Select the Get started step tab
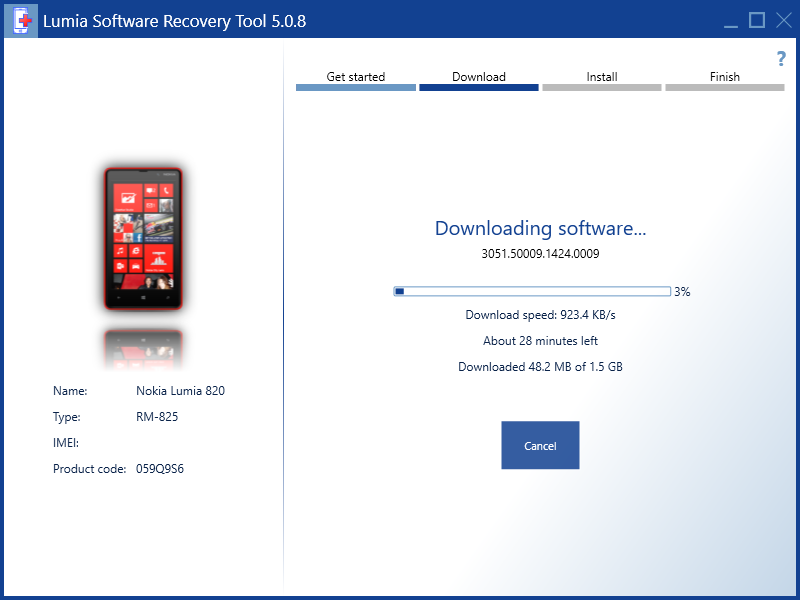The image size is (800, 600). pos(356,80)
